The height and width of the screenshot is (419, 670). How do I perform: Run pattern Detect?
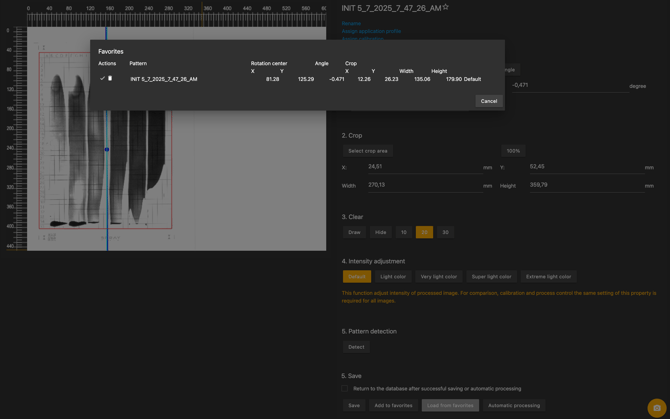coord(356,347)
